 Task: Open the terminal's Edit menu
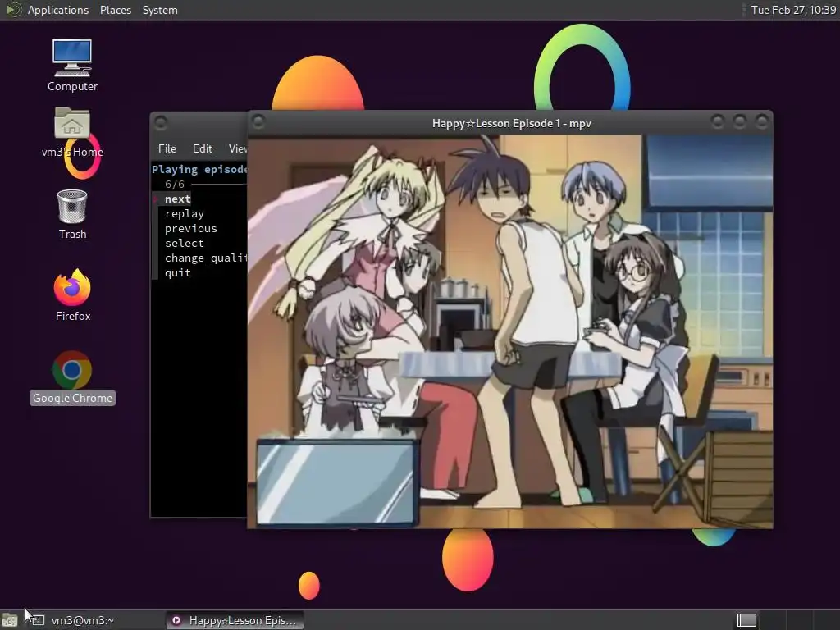[x=202, y=148]
